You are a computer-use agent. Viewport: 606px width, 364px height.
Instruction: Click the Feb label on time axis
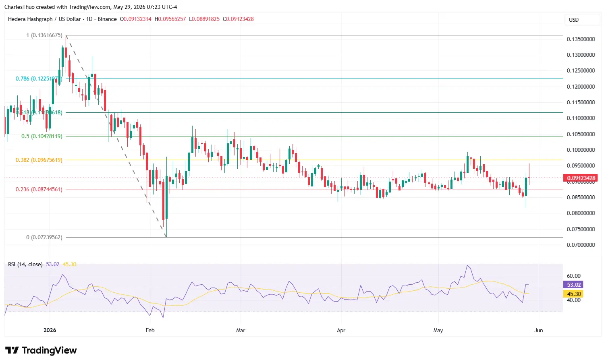click(150, 330)
